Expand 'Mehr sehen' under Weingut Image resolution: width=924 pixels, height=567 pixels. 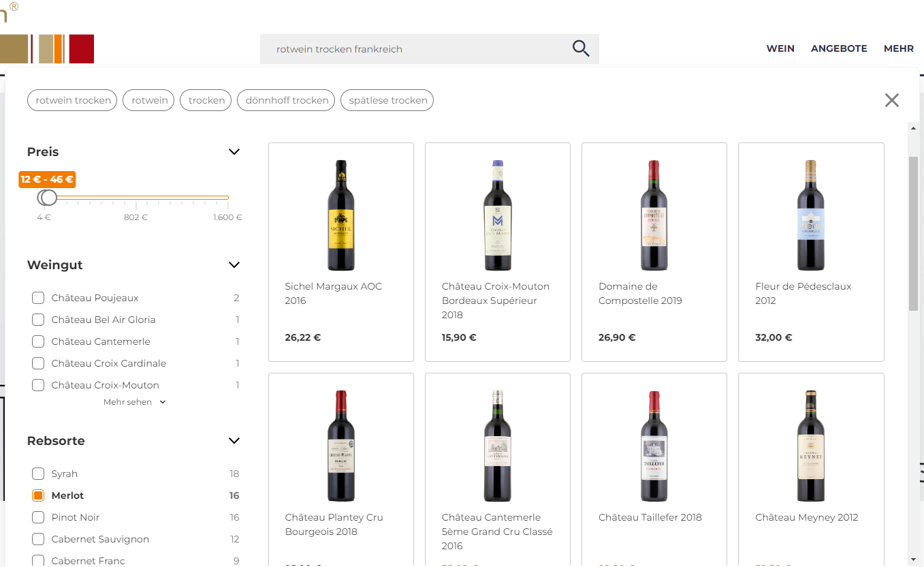pos(134,402)
